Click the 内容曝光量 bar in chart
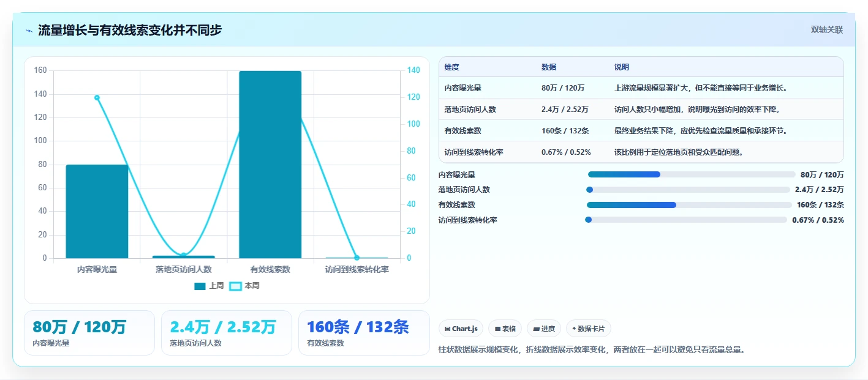The width and height of the screenshot is (868, 380). [97, 211]
